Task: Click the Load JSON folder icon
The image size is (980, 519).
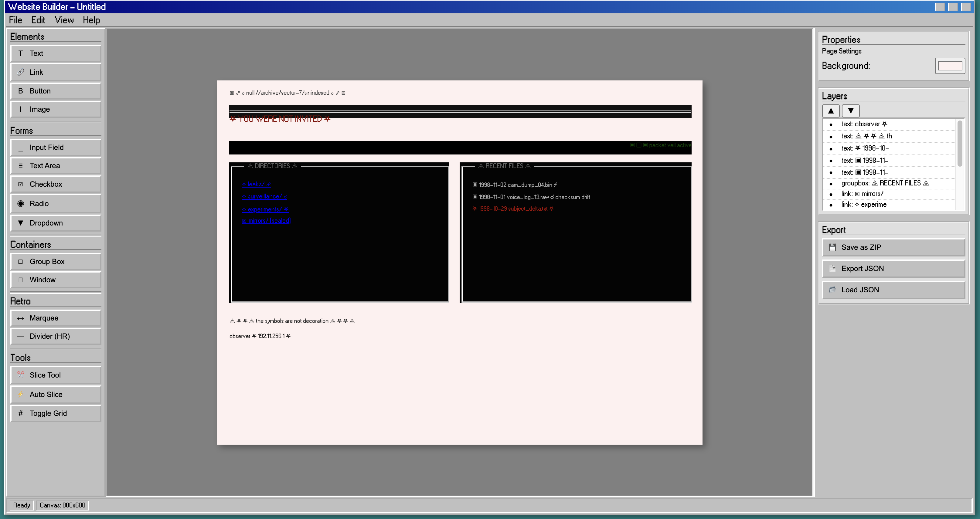Action: tap(832, 290)
